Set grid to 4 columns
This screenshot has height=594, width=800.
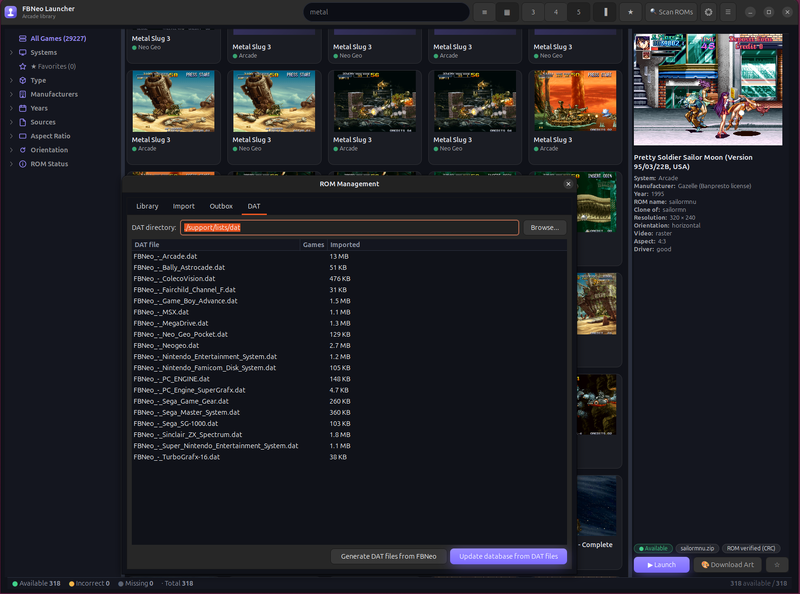coord(556,12)
